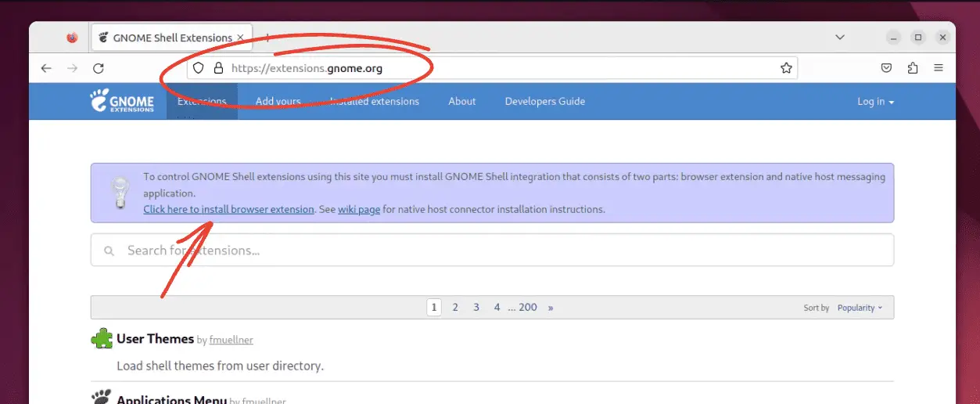Open the Pocket save icon

click(x=886, y=68)
